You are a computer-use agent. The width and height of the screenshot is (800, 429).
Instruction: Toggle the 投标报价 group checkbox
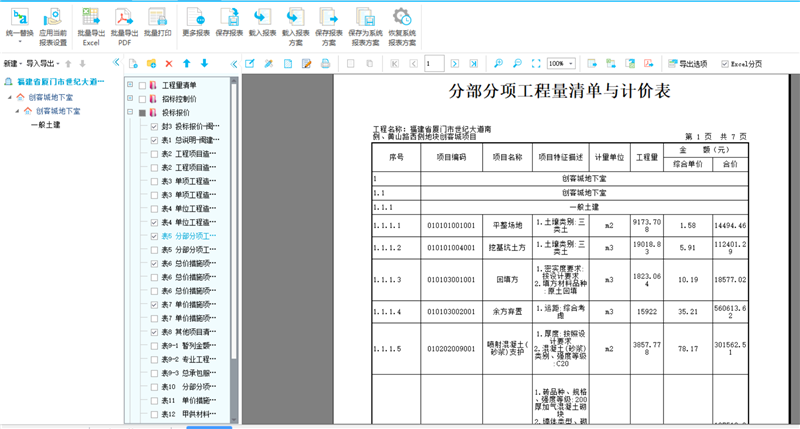coord(142,113)
